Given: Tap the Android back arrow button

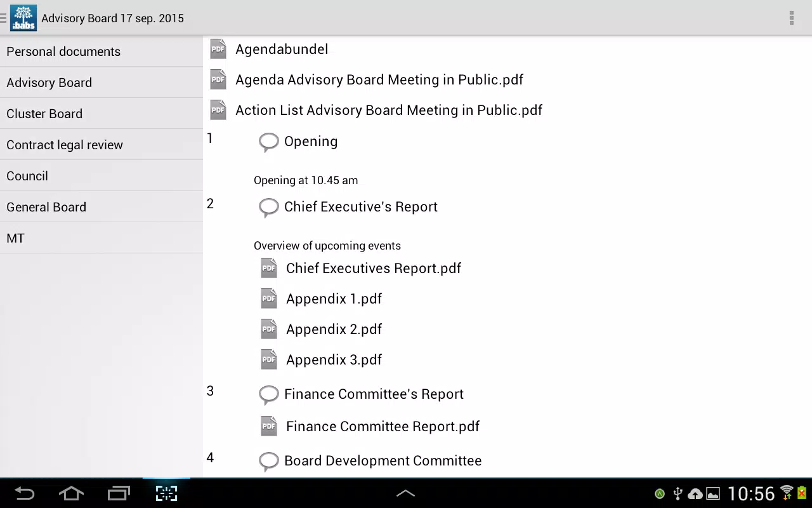Looking at the screenshot, I should click(x=25, y=493).
